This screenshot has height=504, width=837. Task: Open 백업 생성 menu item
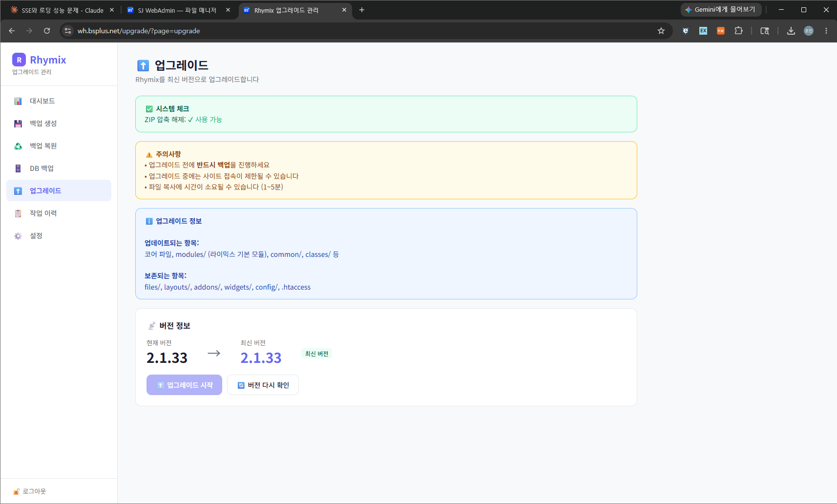[x=59, y=124]
